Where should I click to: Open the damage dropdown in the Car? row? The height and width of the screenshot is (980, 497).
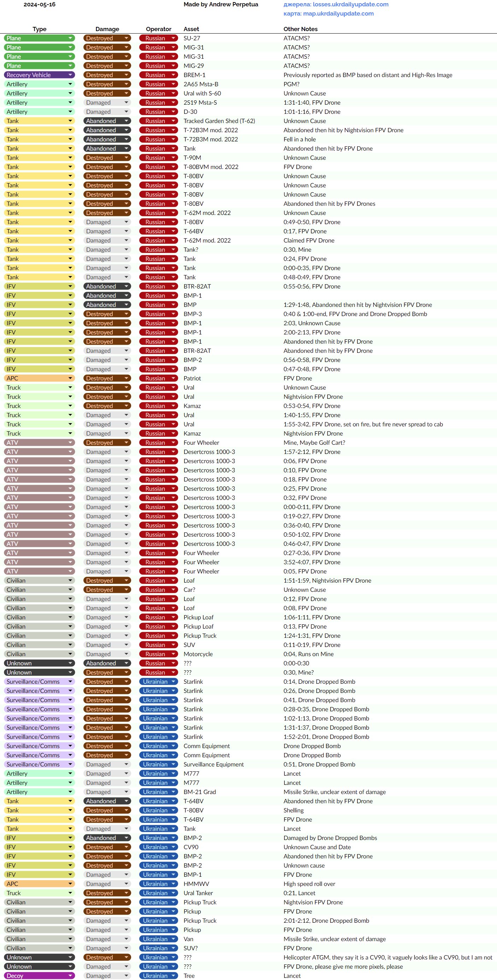tap(107, 590)
